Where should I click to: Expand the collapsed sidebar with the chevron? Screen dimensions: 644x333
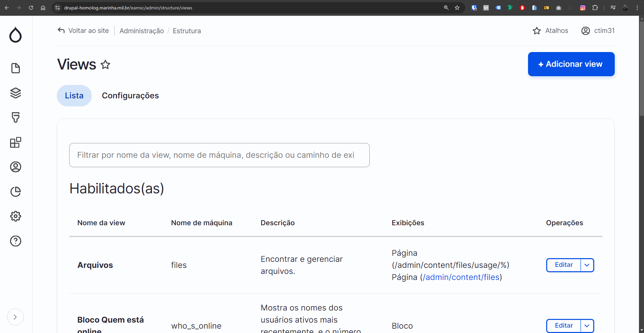(15, 317)
